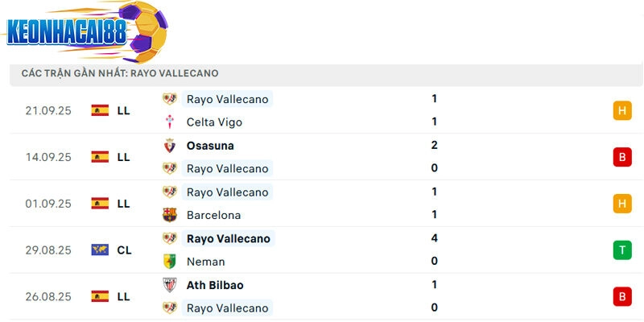Click Conference League flag icon on 29.08.25
Image resolution: width=644 pixels, height=322 pixels.
click(100, 250)
